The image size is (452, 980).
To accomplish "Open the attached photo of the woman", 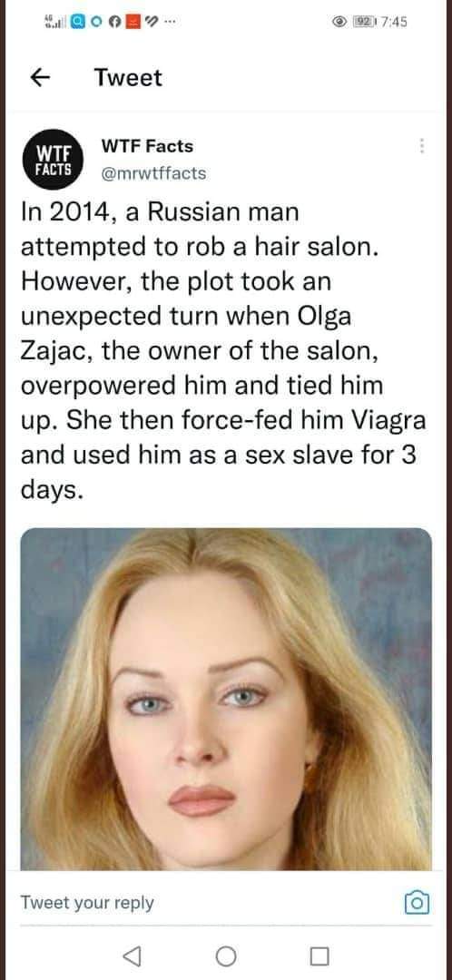I will pos(226,699).
